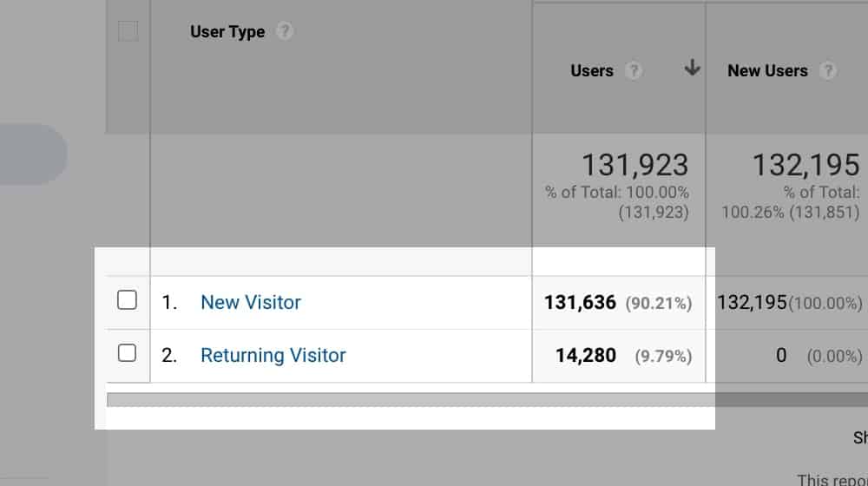Click the New Users column help icon

[827, 70]
